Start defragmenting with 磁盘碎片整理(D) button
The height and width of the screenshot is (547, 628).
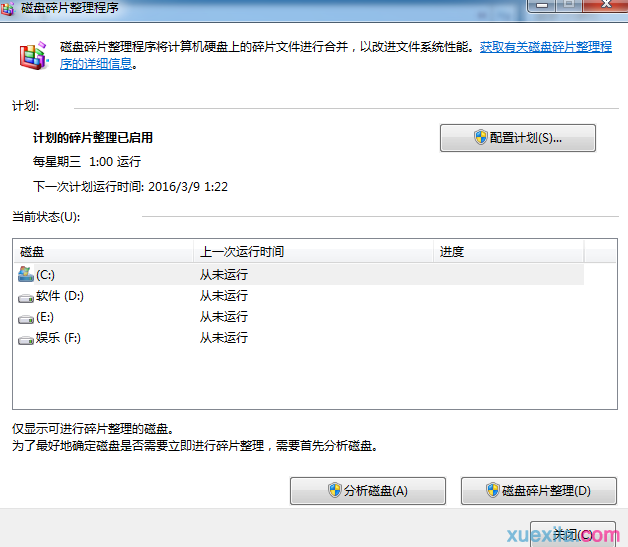pos(539,491)
